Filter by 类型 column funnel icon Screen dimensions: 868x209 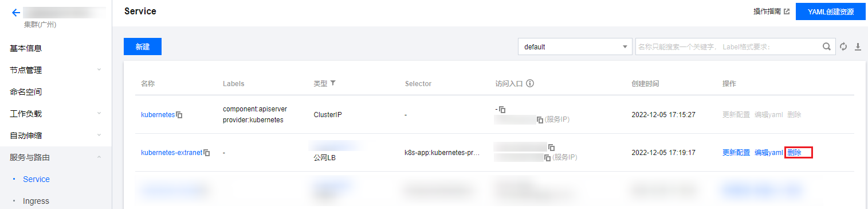(333, 83)
